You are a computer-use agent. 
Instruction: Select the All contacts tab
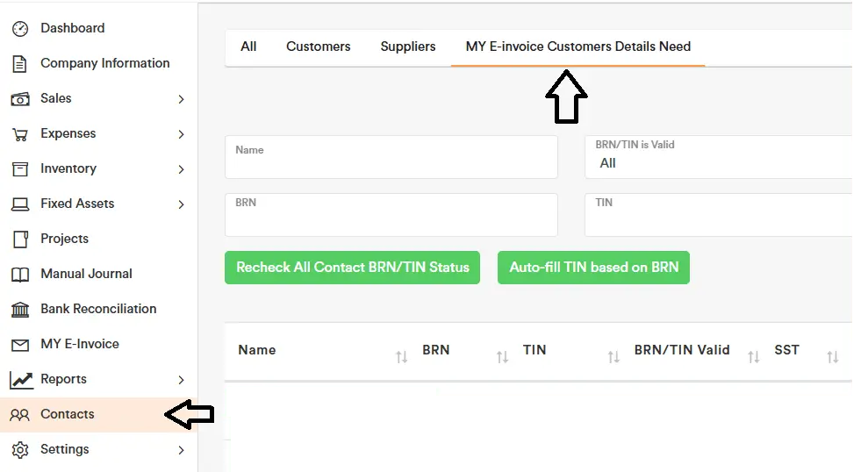(x=248, y=46)
